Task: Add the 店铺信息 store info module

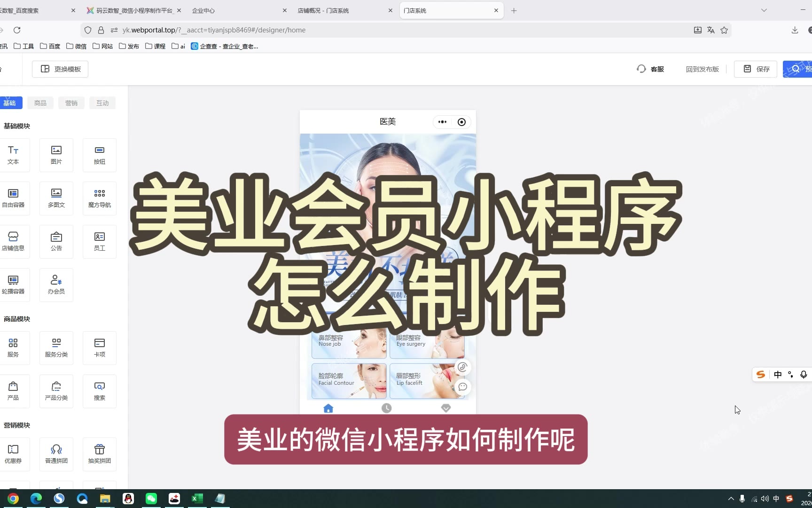Action: click(13, 241)
